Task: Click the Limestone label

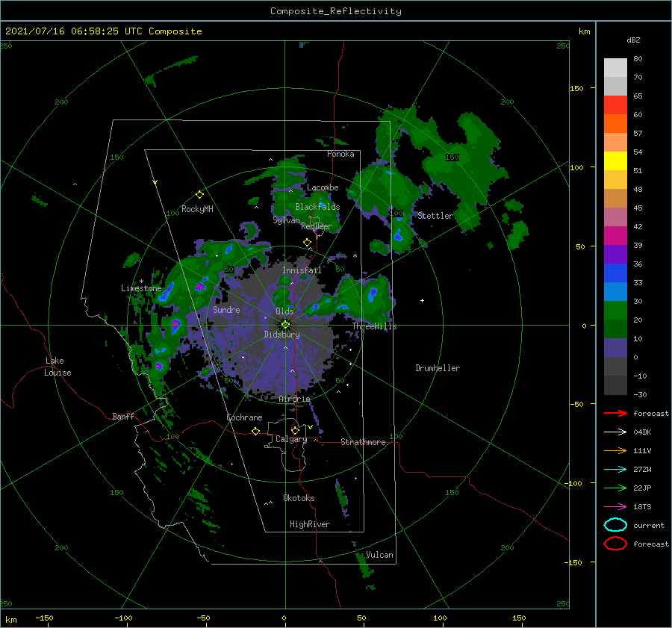Action: coord(141,288)
